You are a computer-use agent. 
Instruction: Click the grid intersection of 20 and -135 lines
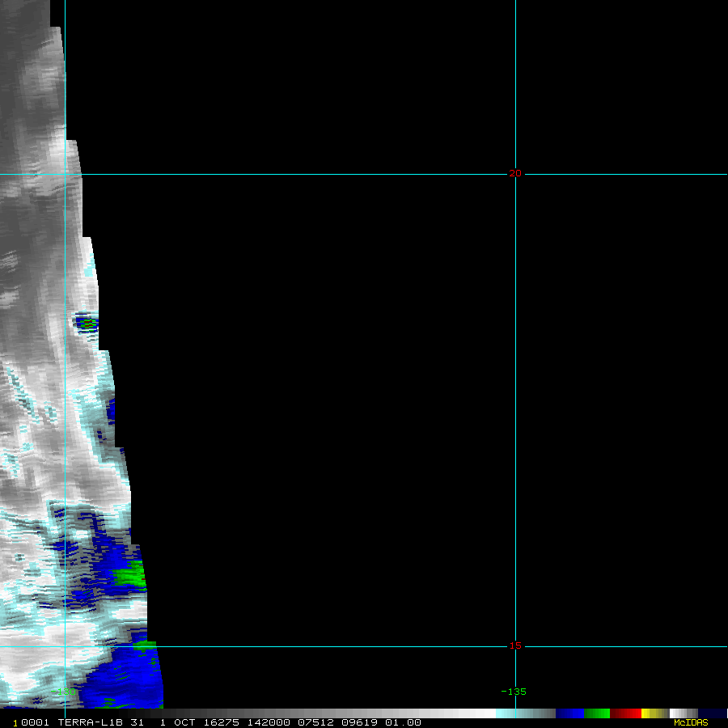pyautogui.click(x=515, y=174)
